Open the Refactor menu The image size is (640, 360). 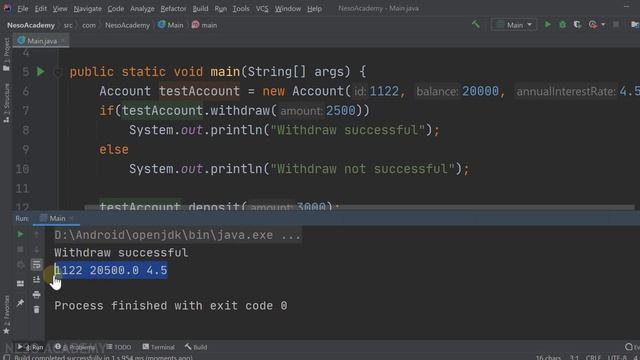coord(173,9)
